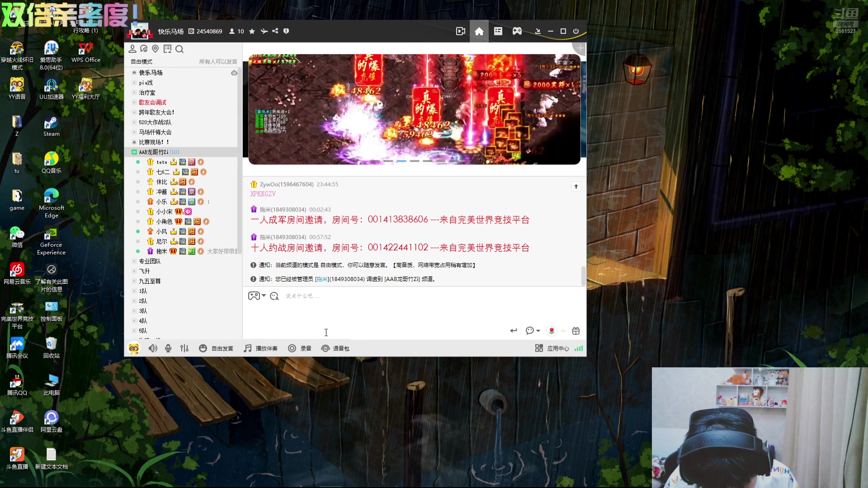Expand the flower gift up-arrow
Screen dimensions: 868x488
click(x=563, y=331)
